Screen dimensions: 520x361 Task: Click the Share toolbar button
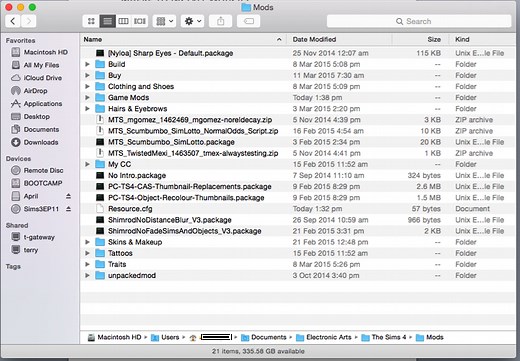tap(221, 21)
